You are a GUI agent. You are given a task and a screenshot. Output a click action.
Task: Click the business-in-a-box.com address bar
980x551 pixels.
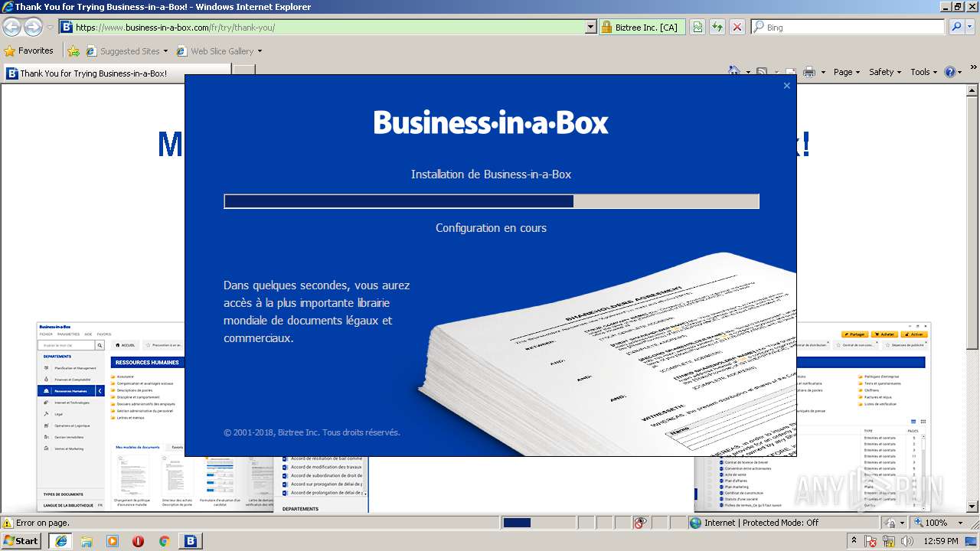point(322,27)
